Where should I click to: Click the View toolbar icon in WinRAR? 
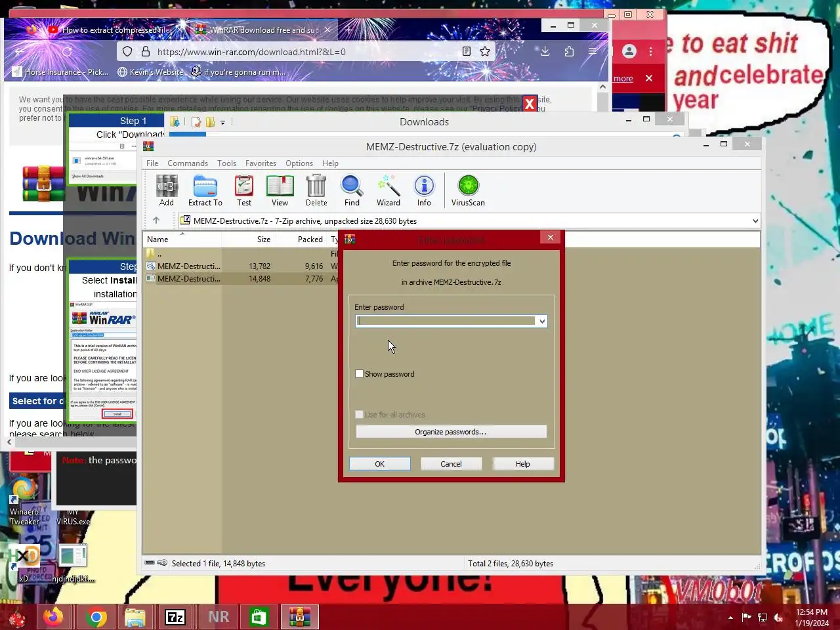tap(280, 191)
